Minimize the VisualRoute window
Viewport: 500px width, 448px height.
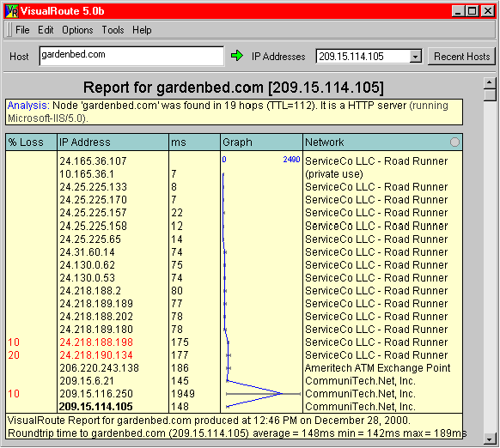tap(459, 11)
